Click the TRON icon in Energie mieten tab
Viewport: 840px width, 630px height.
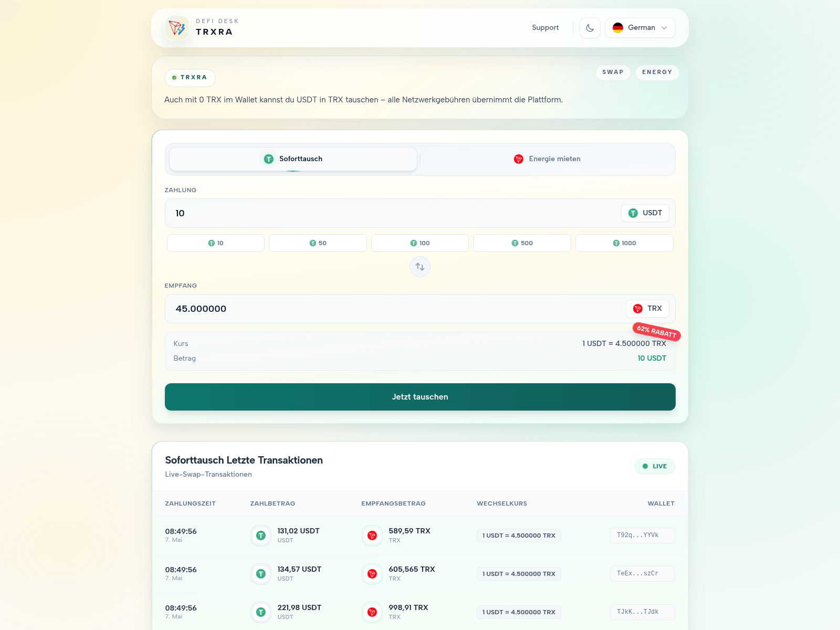[x=519, y=159]
